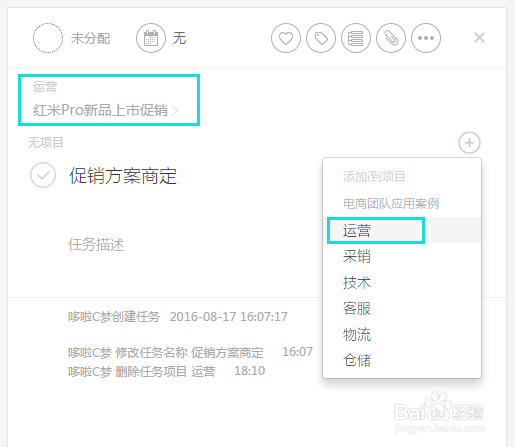Open the subtask list icon
The height and width of the screenshot is (447, 515).
[x=356, y=38]
